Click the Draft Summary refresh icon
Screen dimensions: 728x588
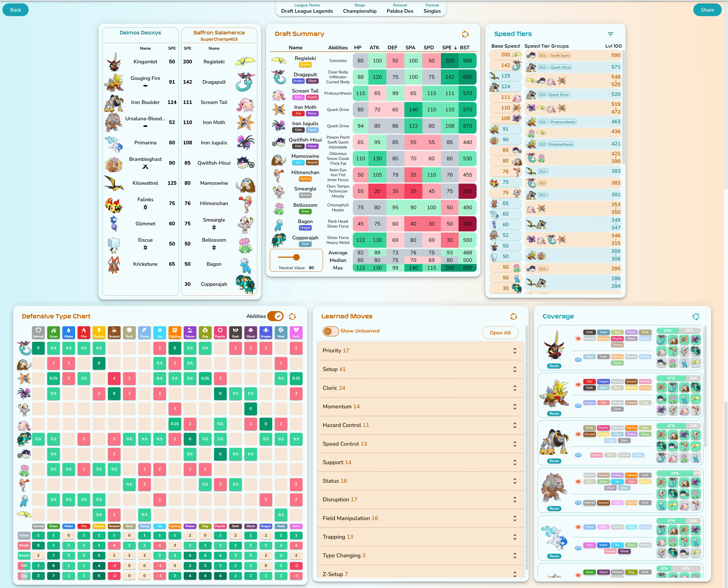(465, 34)
